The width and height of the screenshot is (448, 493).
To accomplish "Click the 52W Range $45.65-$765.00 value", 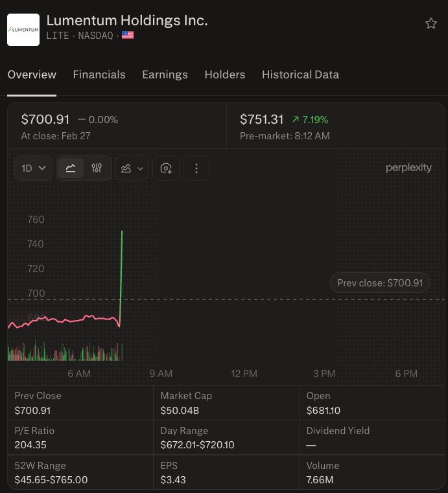I will tap(51, 480).
